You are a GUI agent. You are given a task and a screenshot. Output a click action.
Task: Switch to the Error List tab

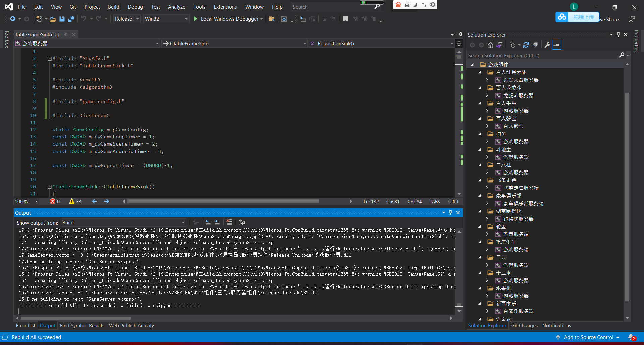coord(25,325)
